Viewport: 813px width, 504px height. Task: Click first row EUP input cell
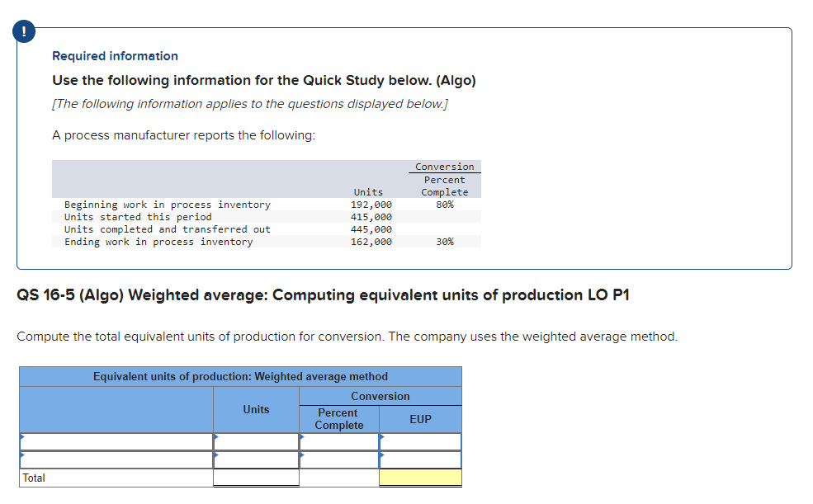[420, 442]
